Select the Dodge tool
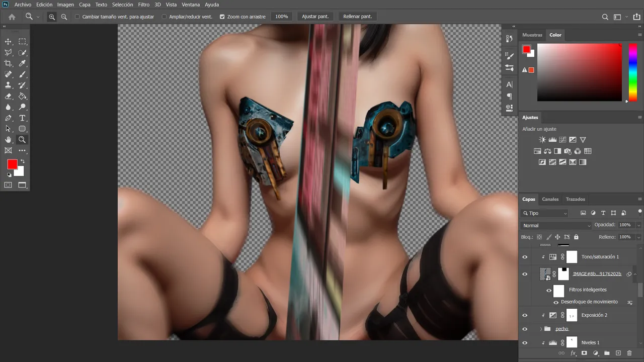 point(22,107)
